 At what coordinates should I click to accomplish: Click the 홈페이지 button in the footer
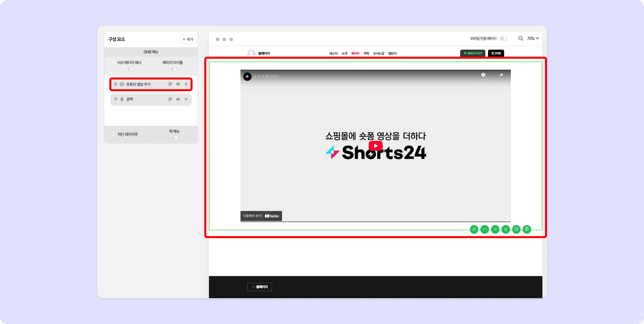260,287
